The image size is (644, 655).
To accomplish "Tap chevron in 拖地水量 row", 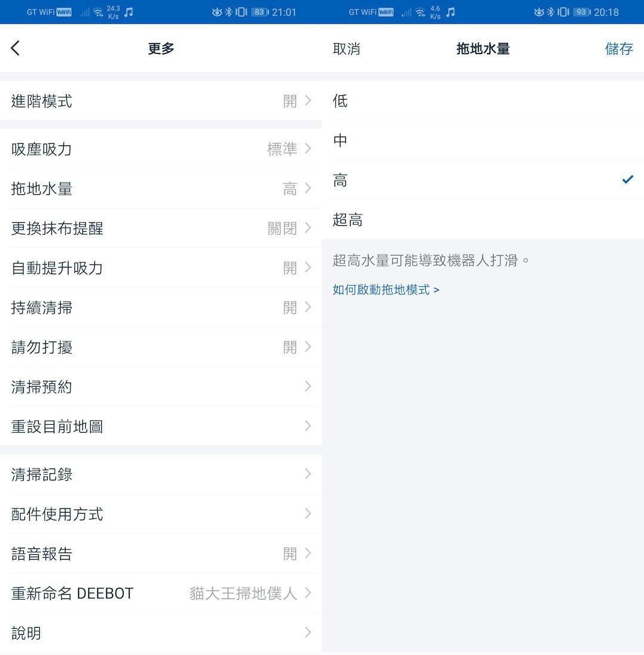I will click(308, 188).
